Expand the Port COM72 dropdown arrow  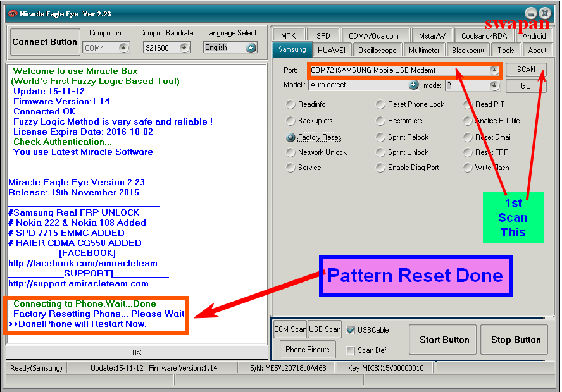(x=494, y=70)
